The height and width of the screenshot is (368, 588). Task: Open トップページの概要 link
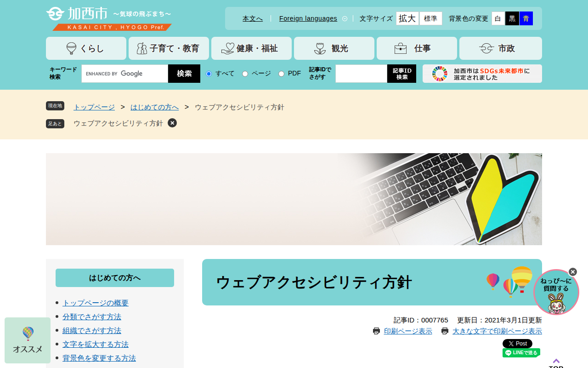click(96, 303)
